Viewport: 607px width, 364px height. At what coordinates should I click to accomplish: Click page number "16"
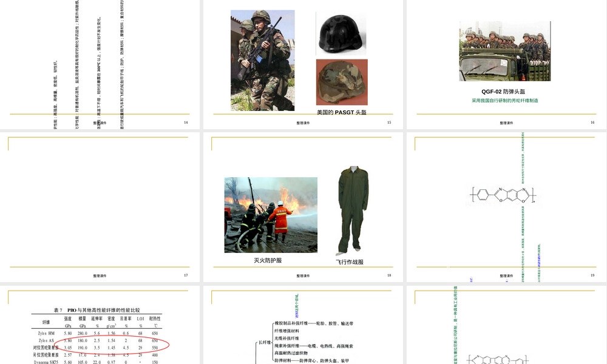pyautogui.click(x=592, y=122)
